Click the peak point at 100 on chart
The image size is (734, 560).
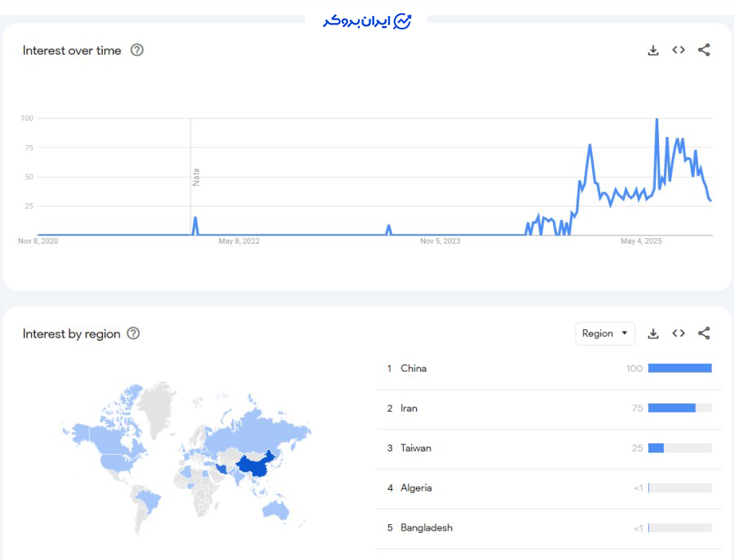coord(657,120)
